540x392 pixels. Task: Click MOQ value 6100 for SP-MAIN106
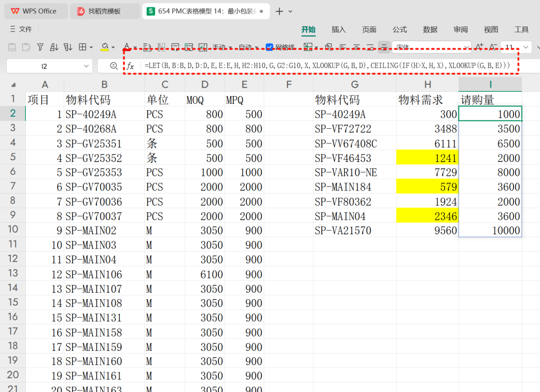click(205, 274)
